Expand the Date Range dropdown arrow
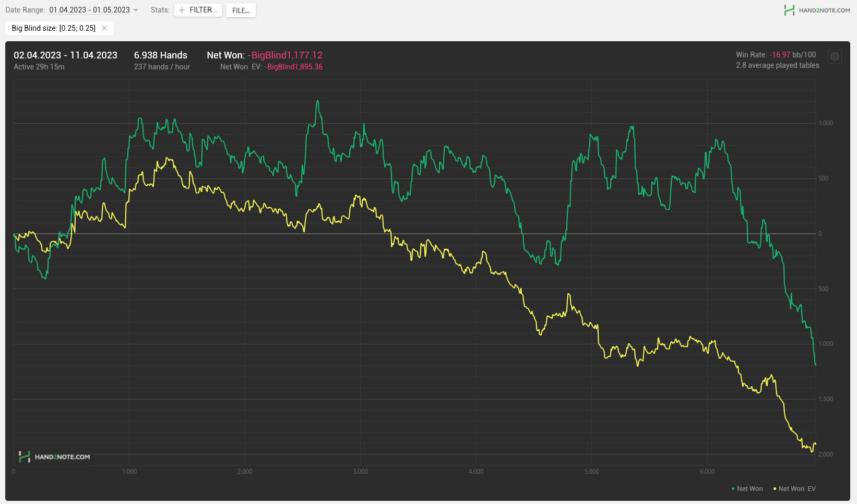Screen dimensions: 857x504 pos(136,10)
